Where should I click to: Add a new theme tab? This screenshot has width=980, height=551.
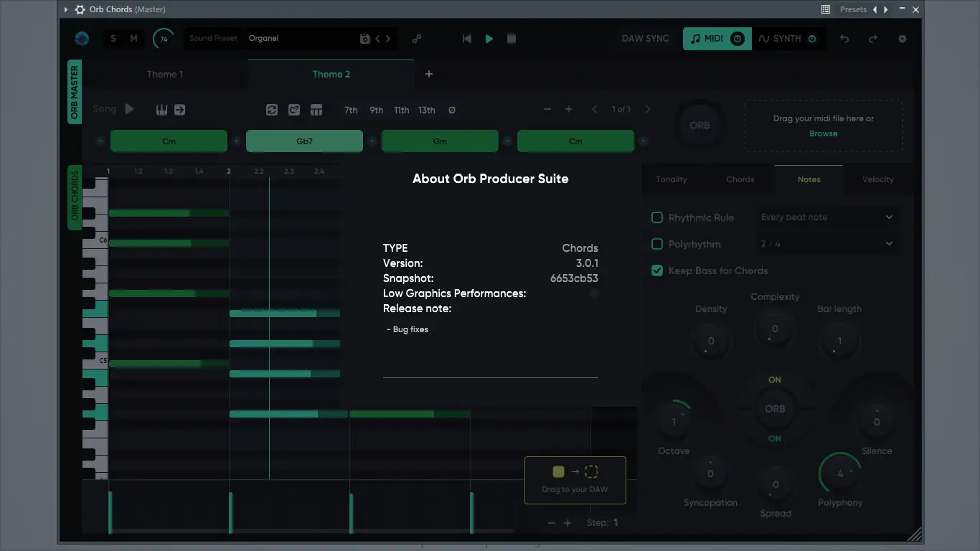click(x=429, y=74)
